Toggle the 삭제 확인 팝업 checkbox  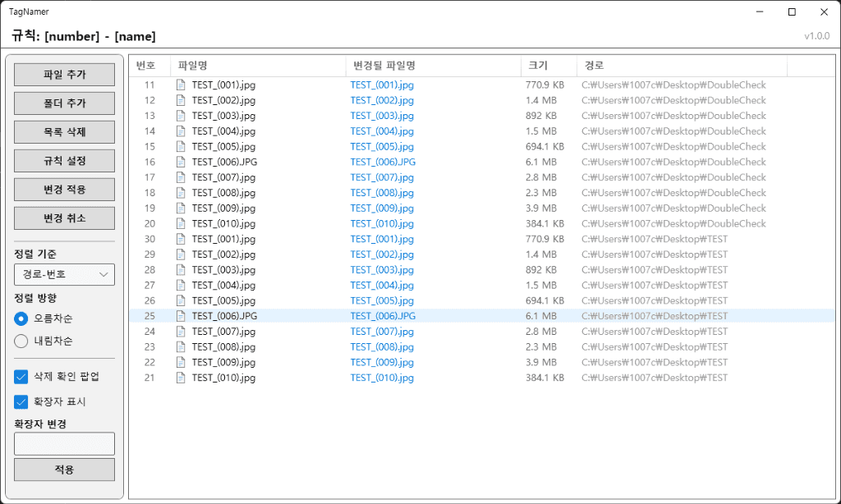pyautogui.click(x=21, y=377)
